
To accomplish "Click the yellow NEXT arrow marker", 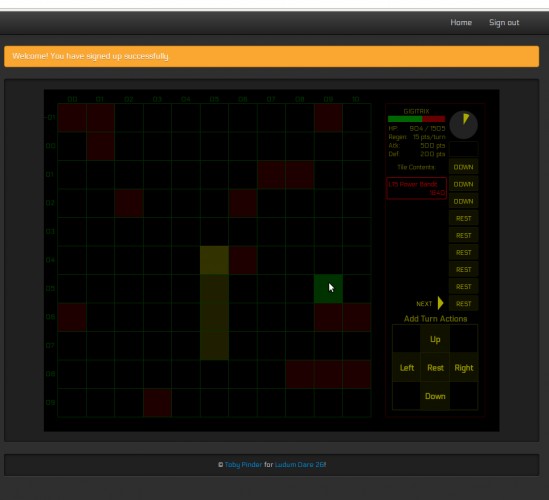I will (x=440, y=303).
